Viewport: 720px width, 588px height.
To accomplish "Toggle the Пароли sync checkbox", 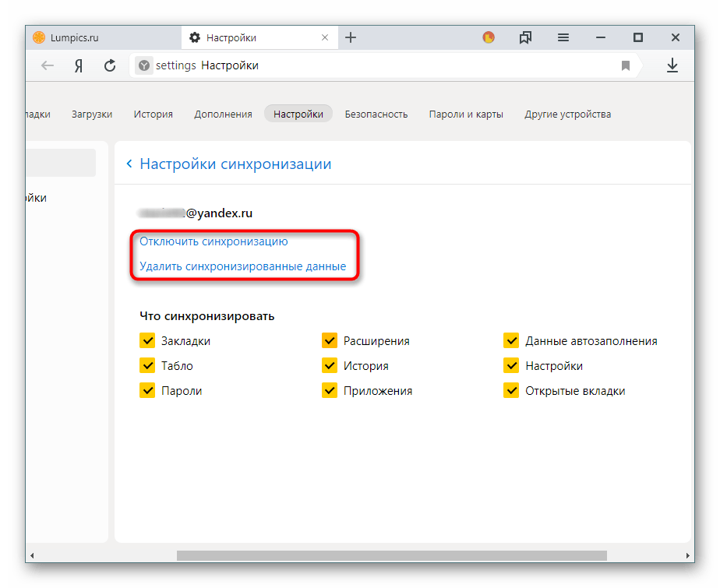I will tap(146, 390).
